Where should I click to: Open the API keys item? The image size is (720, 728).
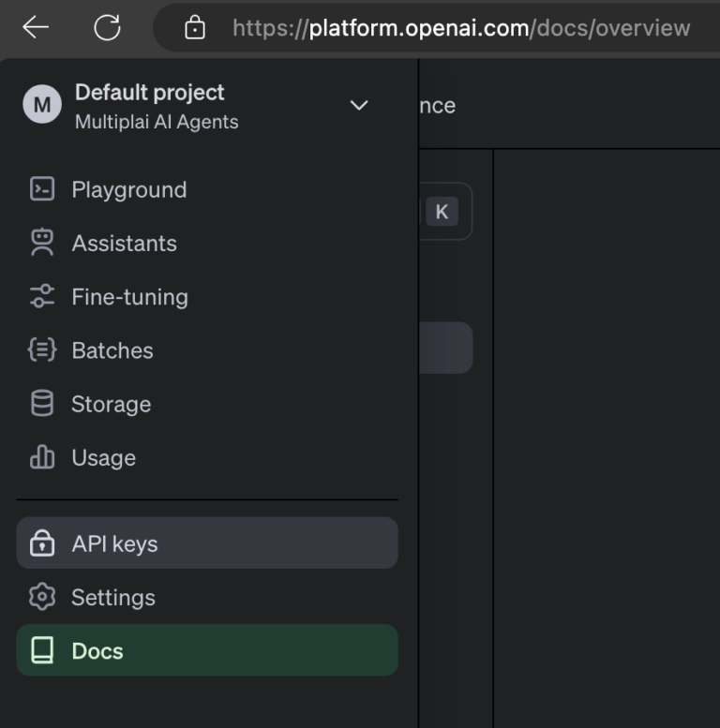point(207,543)
